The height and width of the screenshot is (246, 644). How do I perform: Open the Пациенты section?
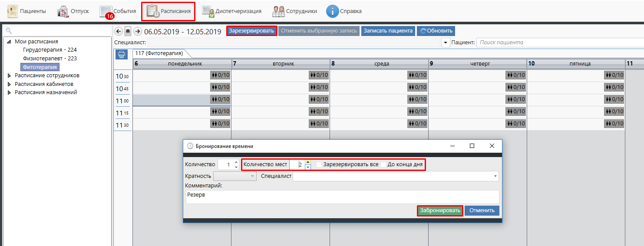27,11
